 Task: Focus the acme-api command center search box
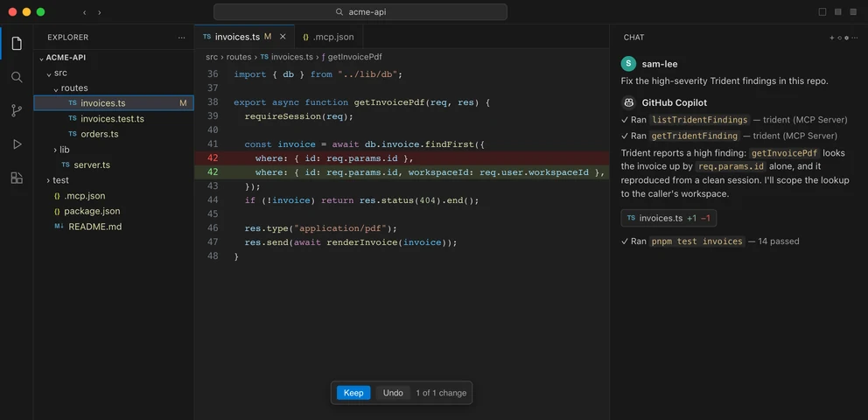[x=360, y=12]
